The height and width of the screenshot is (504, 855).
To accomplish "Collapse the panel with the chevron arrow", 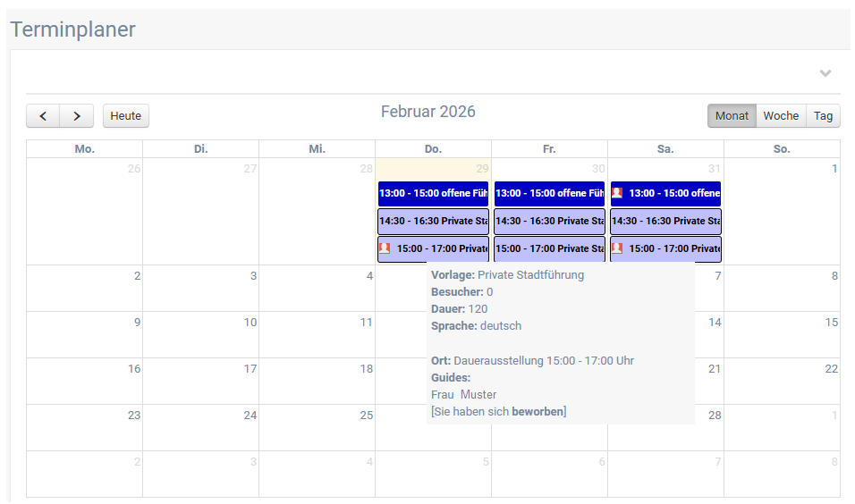I will pyautogui.click(x=825, y=73).
